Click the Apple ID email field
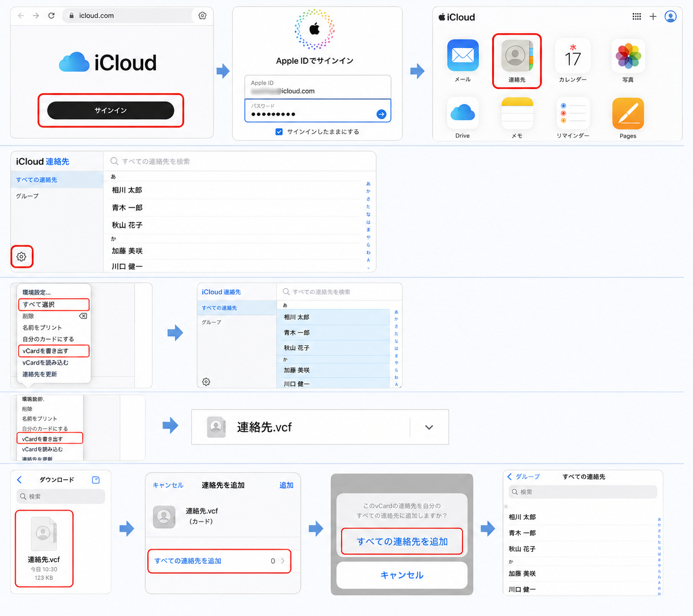 tap(318, 87)
